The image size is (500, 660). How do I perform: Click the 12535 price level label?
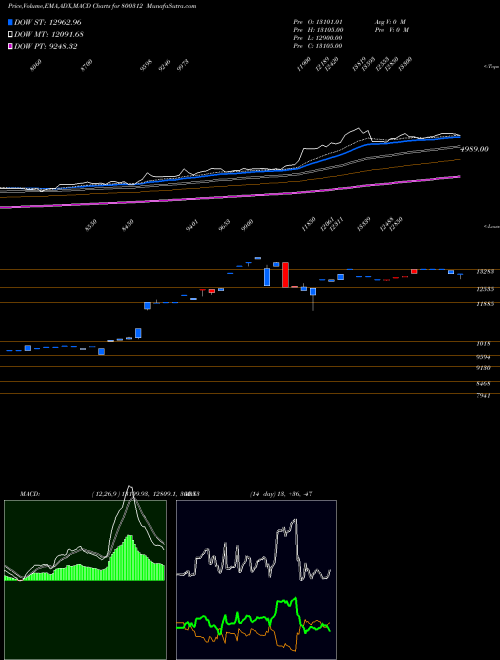[484, 289]
